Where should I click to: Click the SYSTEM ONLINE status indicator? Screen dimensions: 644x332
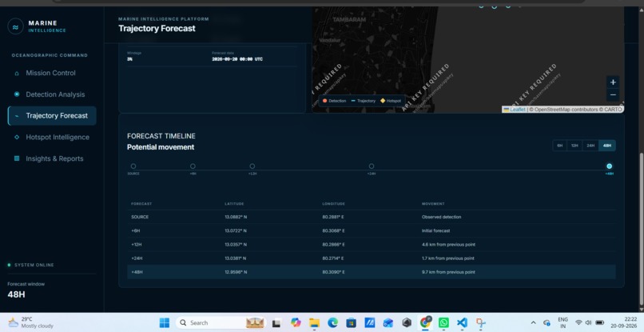(31, 265)
